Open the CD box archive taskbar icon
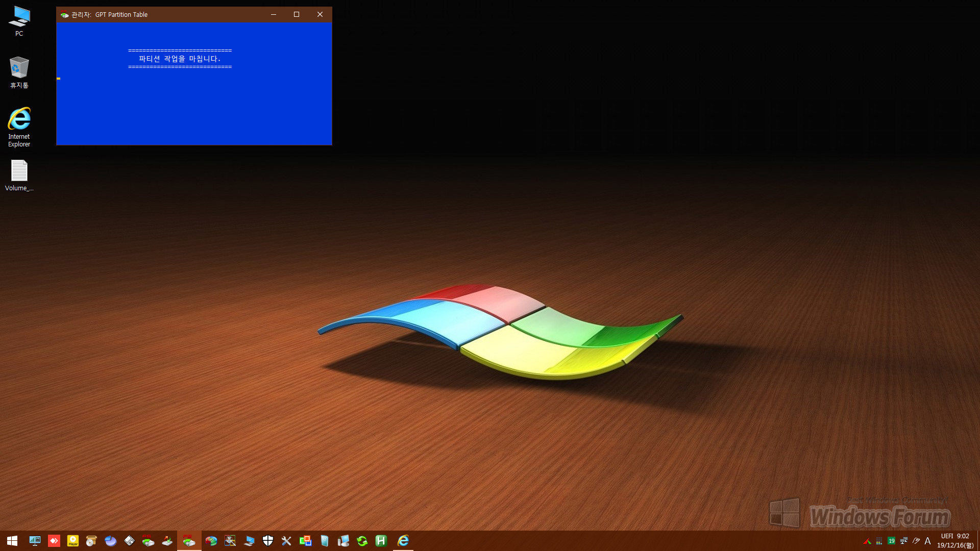The width and height of the screenshot is (980, 551). [92, 541]
